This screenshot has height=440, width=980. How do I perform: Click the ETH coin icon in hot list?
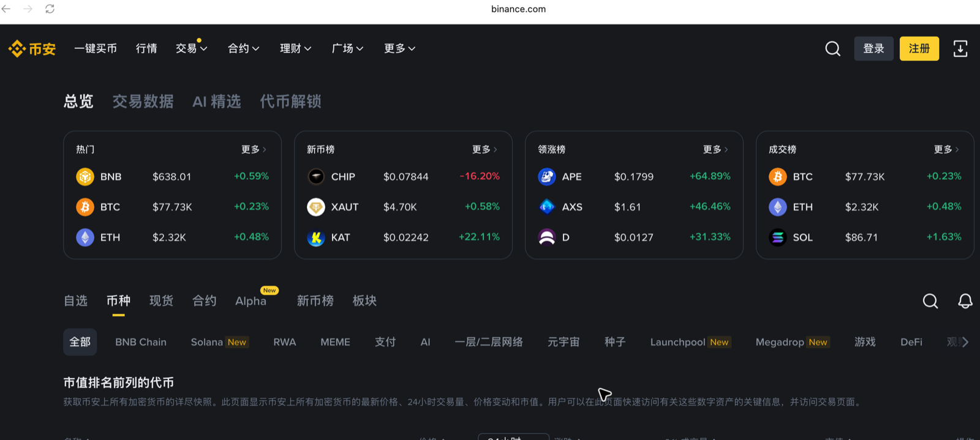click(85, 237)
